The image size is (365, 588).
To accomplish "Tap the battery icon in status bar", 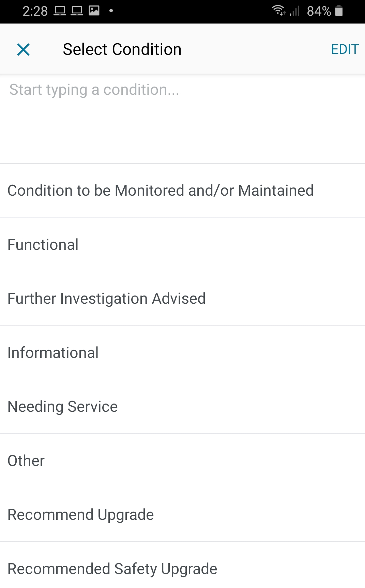I will click(339, 11).
